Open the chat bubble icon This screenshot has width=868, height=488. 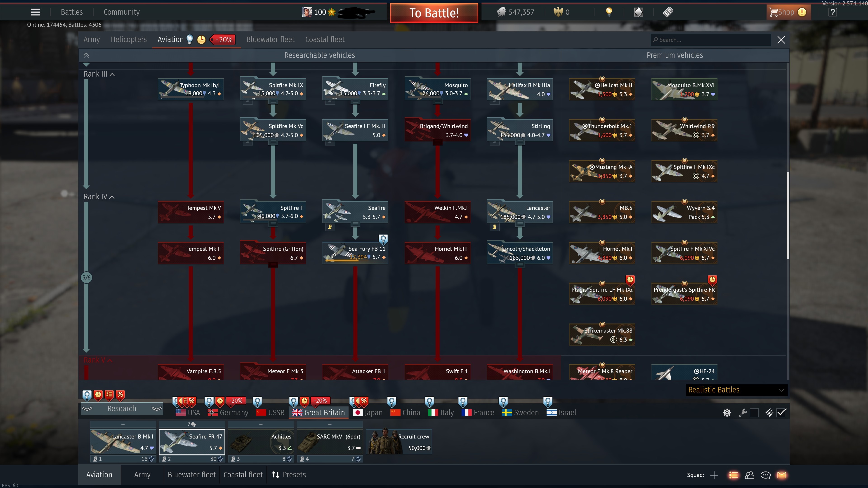point(766,475)
